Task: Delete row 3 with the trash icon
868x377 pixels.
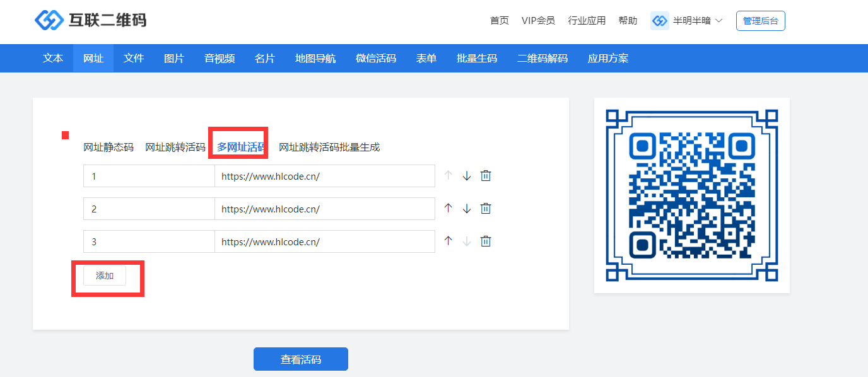Action: pos(486,241)
